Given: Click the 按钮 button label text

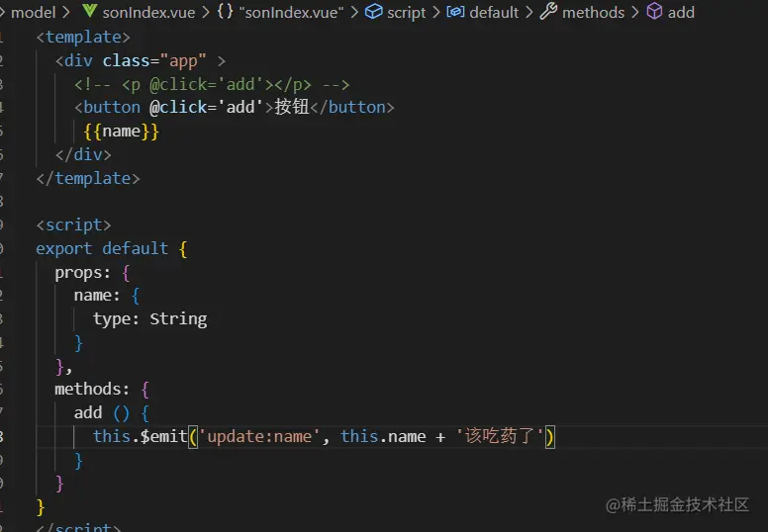Looking at the screenshot, I should coord(292,107).
